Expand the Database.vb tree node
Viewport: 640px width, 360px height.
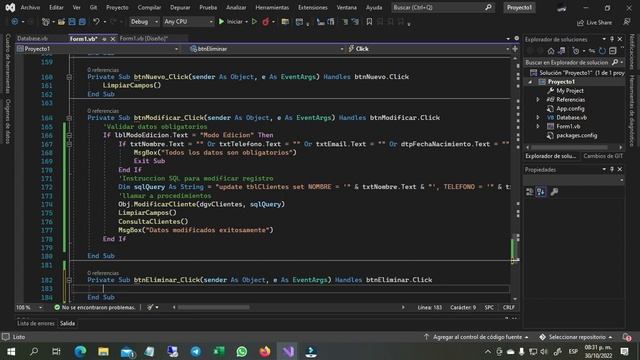538,118
